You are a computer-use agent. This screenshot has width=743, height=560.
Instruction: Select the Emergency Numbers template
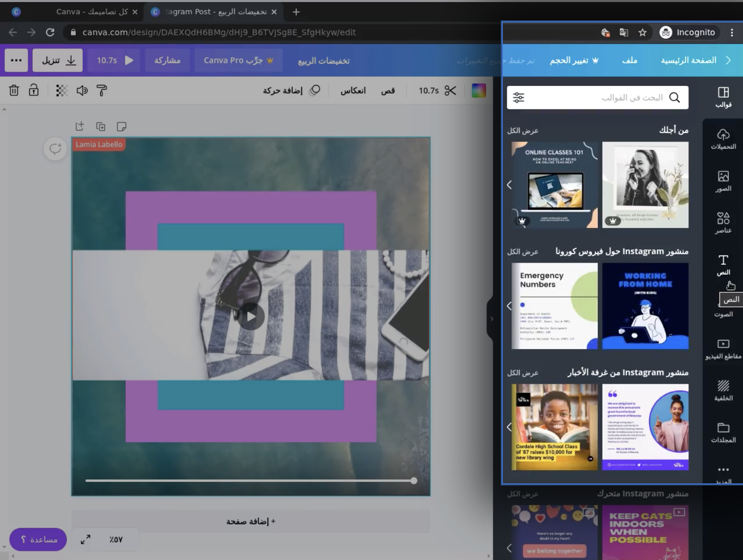point(554,306)
